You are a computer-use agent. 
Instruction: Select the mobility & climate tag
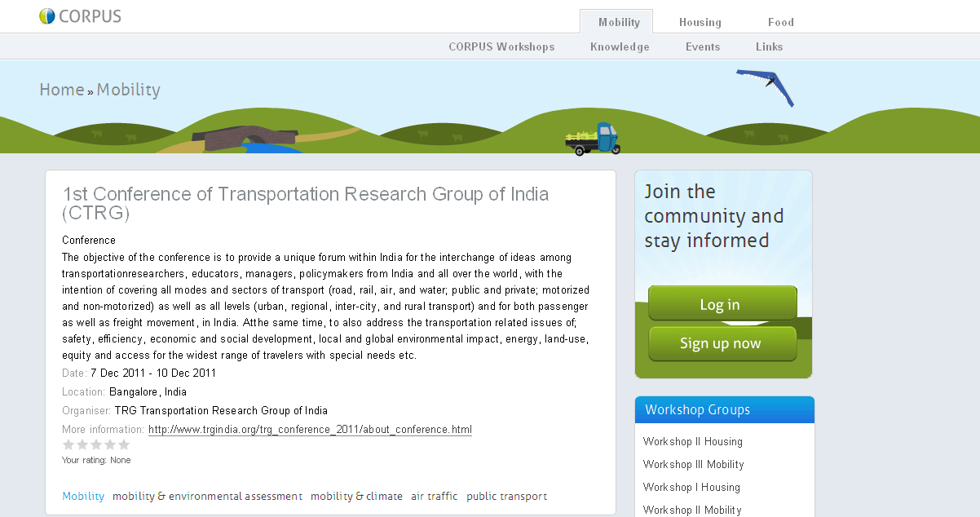356,496
